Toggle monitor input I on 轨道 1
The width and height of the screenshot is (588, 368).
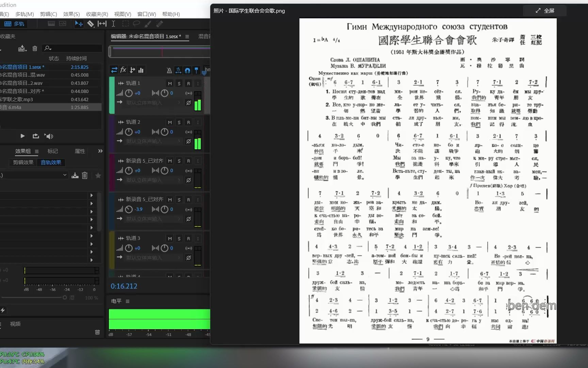tap(198, 83)
